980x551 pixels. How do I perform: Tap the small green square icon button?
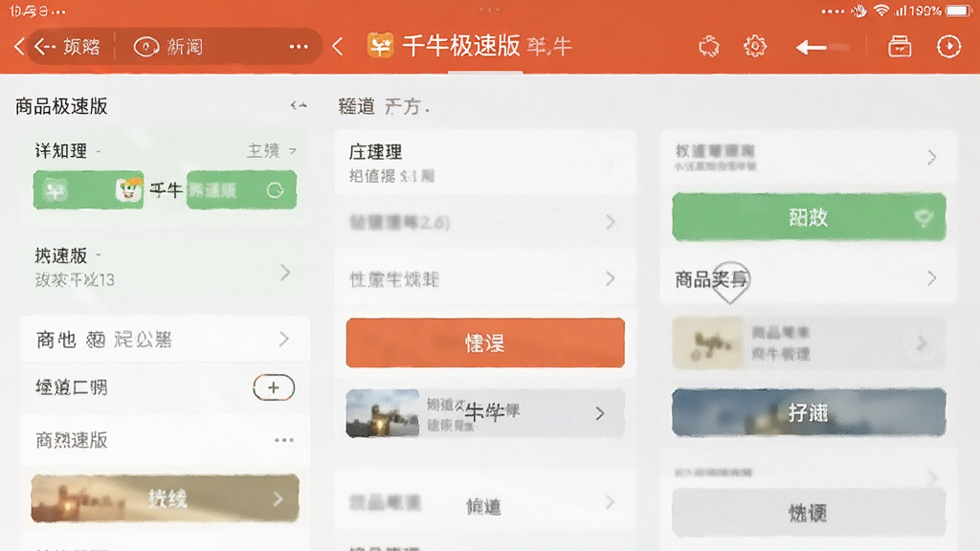55,190
